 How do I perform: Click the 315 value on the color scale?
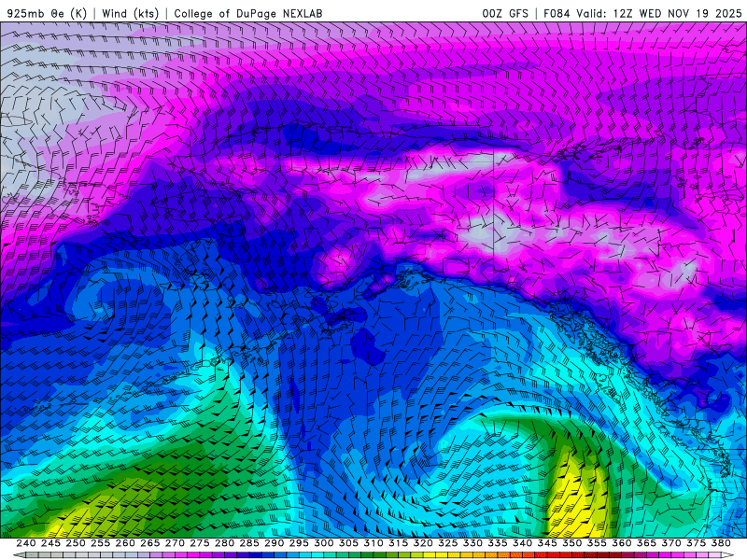pyautogui.click(x=399, y=543)
